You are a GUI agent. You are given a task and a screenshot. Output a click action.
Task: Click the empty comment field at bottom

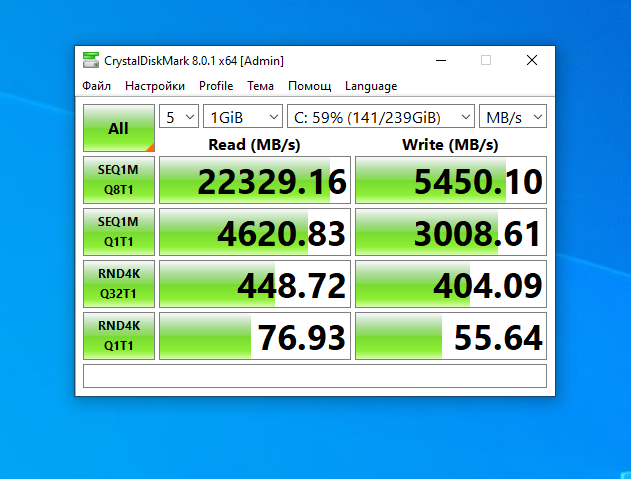pyautogui.click(x=315, y=376)
